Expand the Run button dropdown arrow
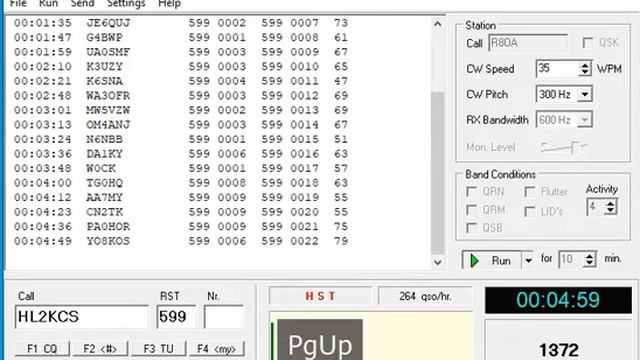 (528, 260)
